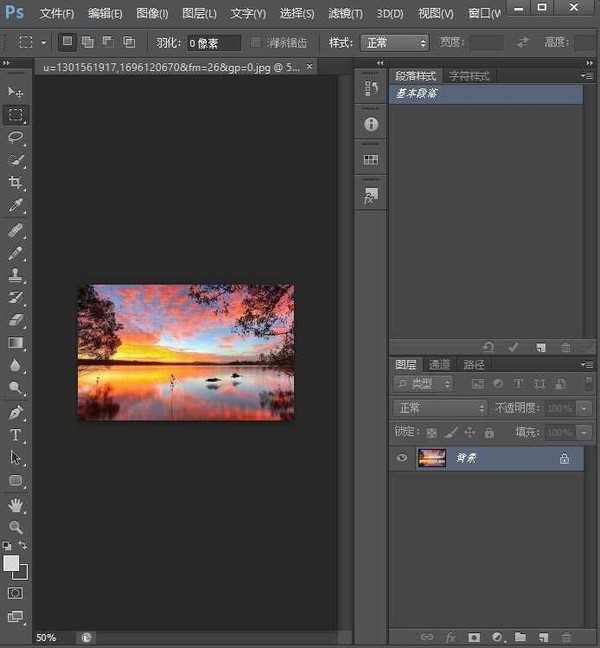This screenshot has width=600, height=648.
Task: Select the Horizontal Type tool
Action: click(x=16, y=435)
